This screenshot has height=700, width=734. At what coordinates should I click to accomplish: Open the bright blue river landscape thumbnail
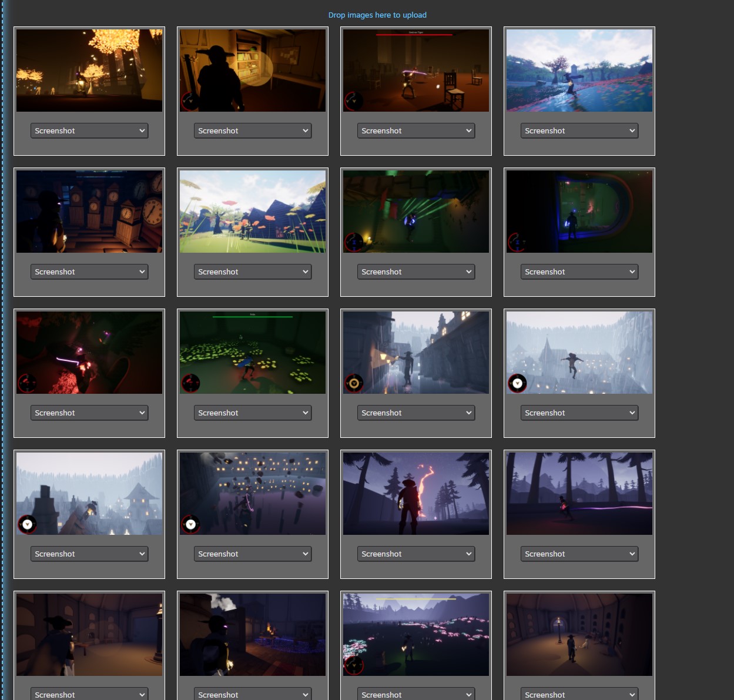579,71
